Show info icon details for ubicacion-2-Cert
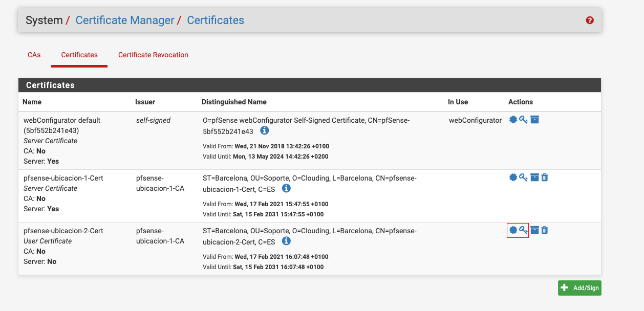Screen dimensions: 644x311 (x=286, y=241)
